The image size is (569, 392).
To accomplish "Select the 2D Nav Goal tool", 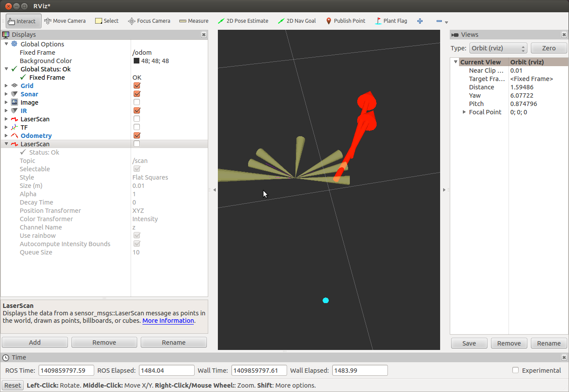I will [297, 21].
